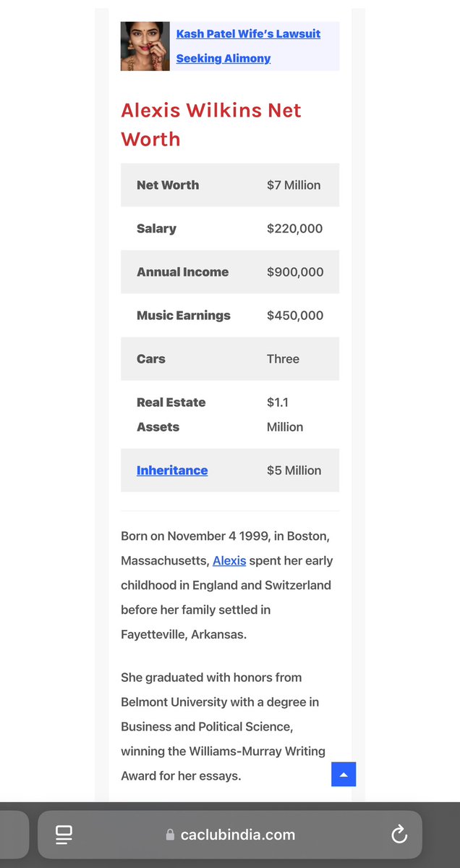Open the page menu icon in address bar

coord(64,835)
